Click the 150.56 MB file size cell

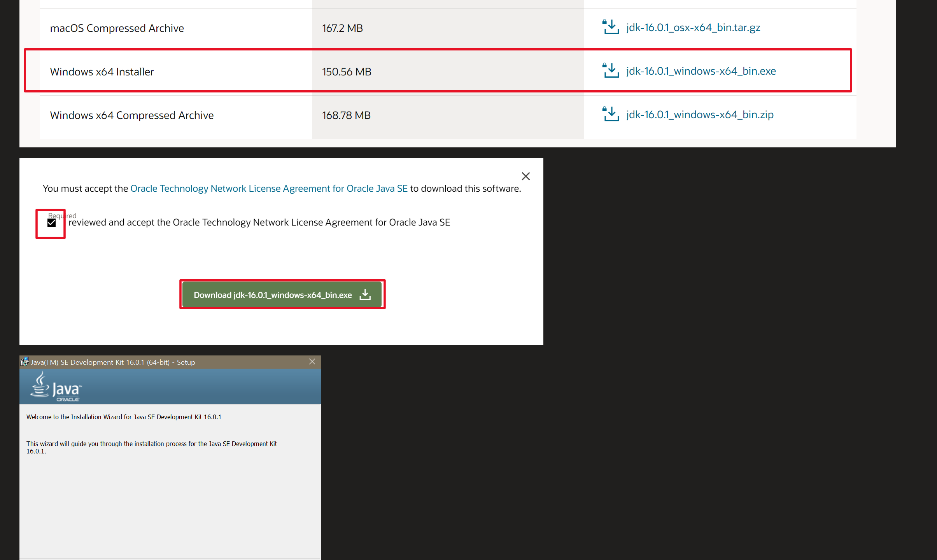pyautogui.click(x=347, y=72)
